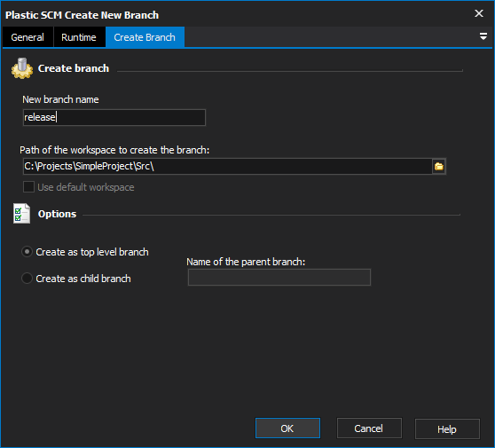Viewport: 495px width, 448px height.
Task: Click into the New branch name field
Action: pos(114,117)
